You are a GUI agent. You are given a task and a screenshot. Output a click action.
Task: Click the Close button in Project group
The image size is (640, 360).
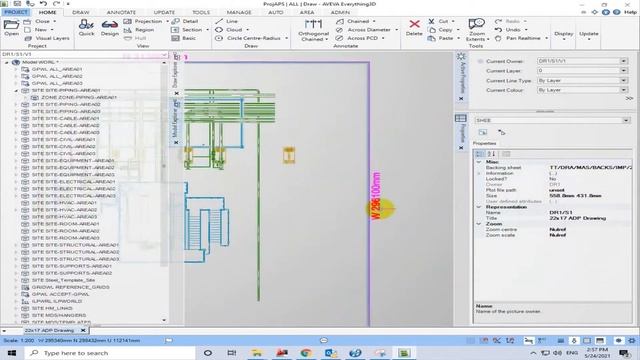click(40, 21)
